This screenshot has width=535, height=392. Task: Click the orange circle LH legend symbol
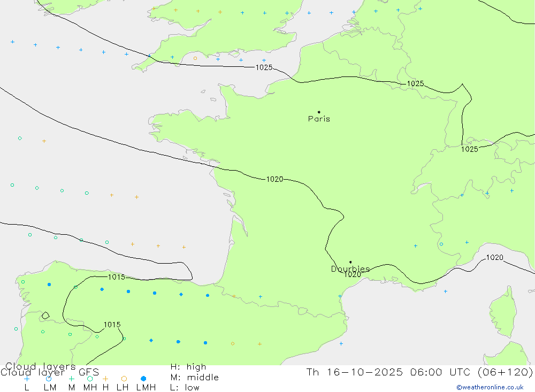click(124, 379)
